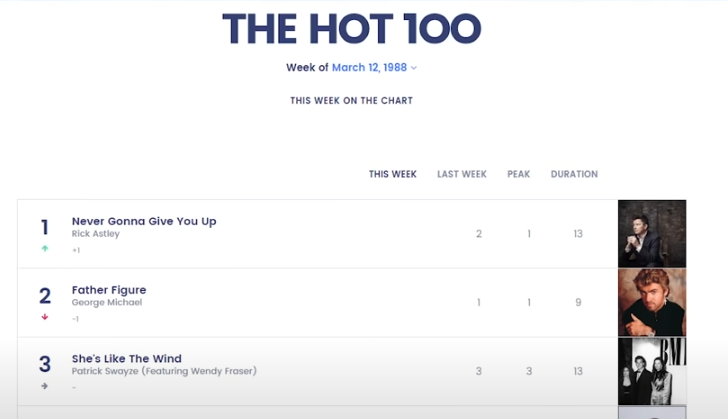Click She's Like The Wind title
The image size is (728, 419).
tap(127, 359)
